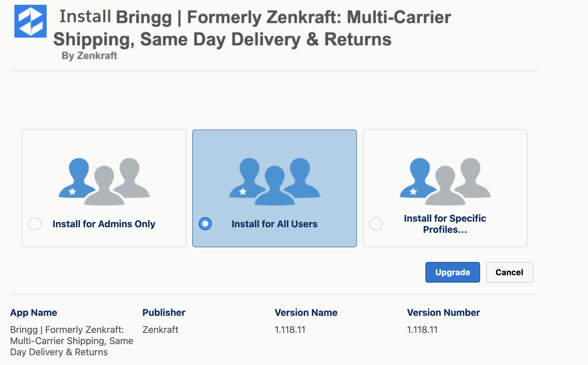
Task: Click the By Zenkraft publisher subtitle
Action: (x=89, y=56)
